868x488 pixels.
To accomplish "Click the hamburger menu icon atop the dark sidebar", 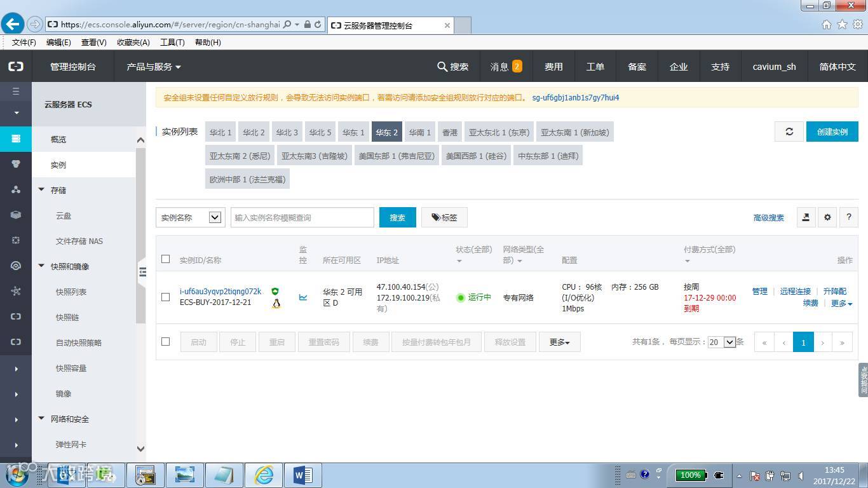I will coord(16,91).
